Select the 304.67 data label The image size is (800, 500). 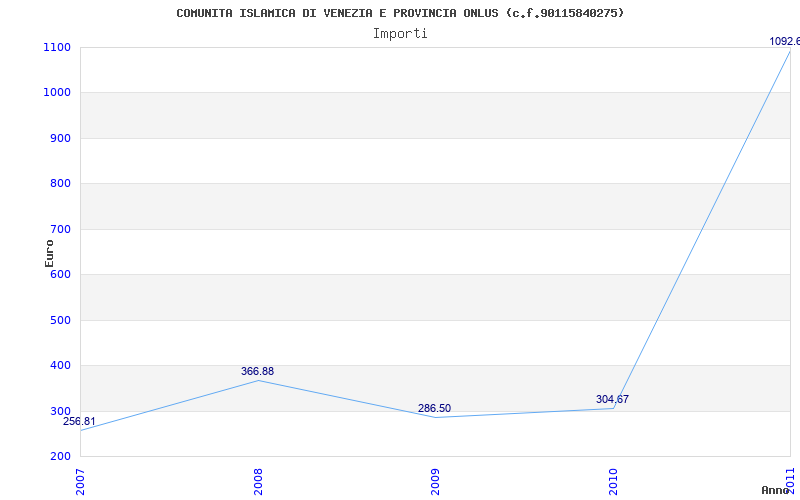point(612,399)
